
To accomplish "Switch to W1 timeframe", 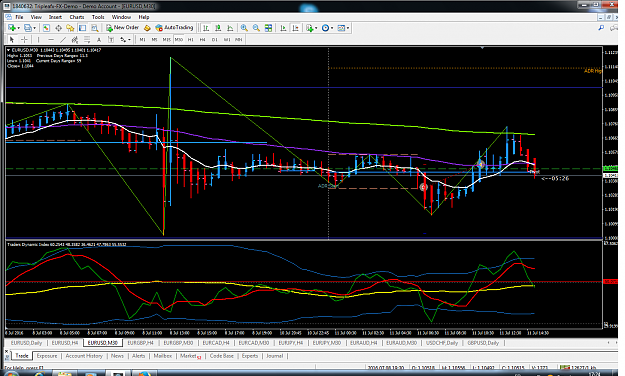I will point(227,39).
